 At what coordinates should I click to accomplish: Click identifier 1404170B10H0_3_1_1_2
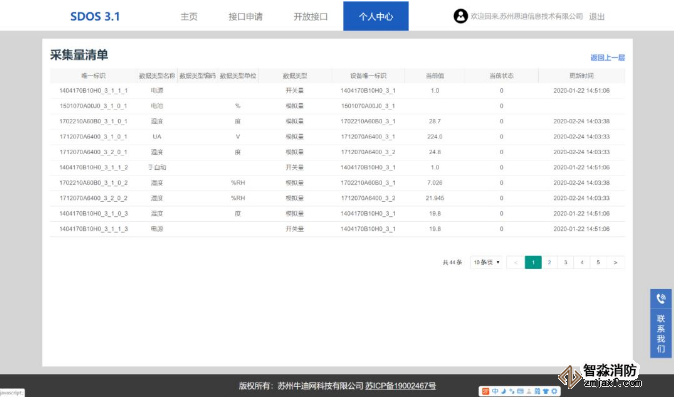[x=93, y=168]
